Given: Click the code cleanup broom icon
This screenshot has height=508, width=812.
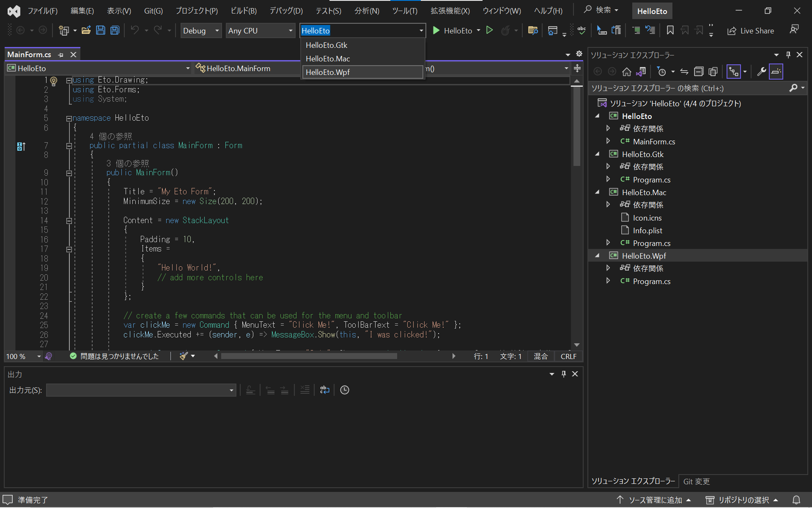Looking at the screenshot, I should [x=183, y=356].
